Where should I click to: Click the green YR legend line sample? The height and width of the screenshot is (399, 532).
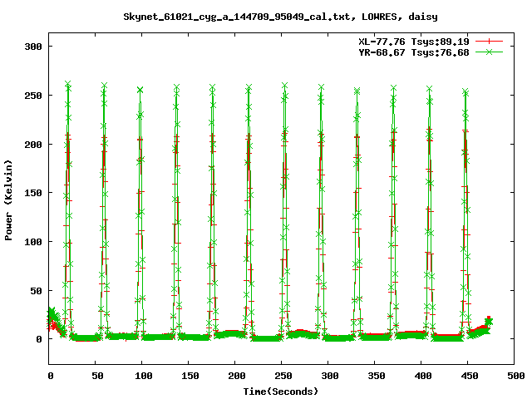[490, 52]
